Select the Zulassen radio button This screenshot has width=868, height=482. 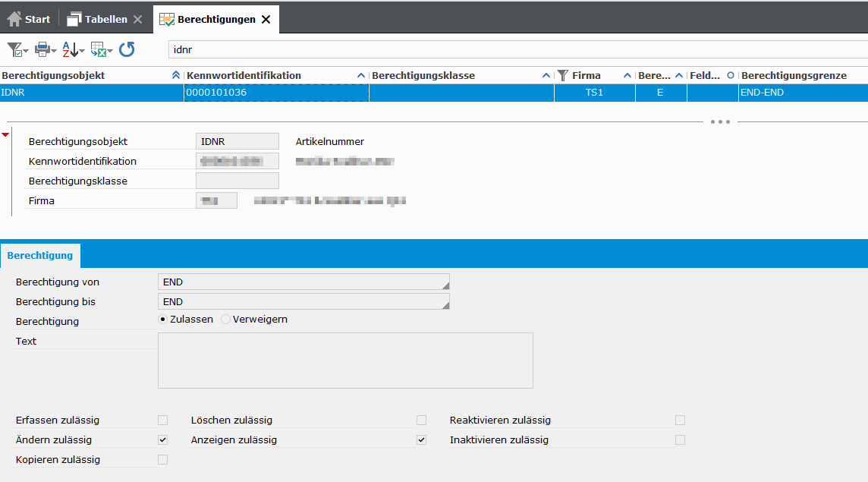(163, 320)
